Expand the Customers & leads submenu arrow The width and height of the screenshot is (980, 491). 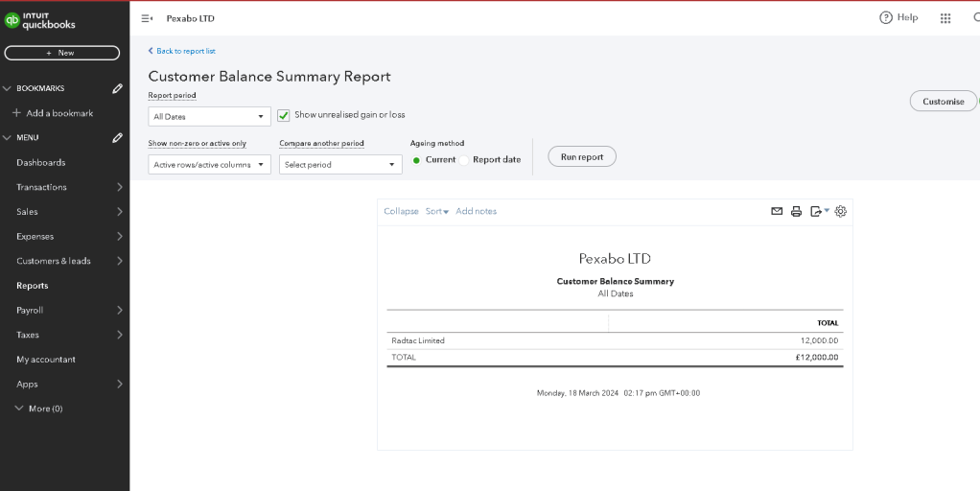click(x=119, y=261)
